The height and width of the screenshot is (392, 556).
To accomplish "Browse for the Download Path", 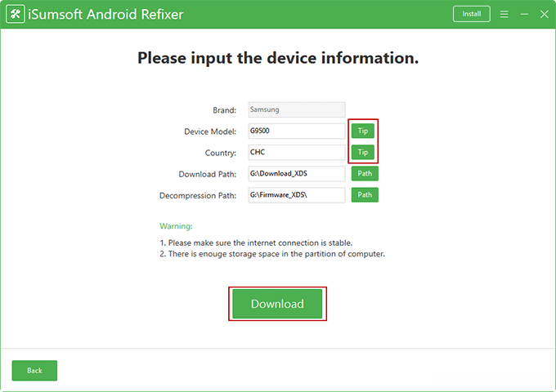I will coord(365,173).
